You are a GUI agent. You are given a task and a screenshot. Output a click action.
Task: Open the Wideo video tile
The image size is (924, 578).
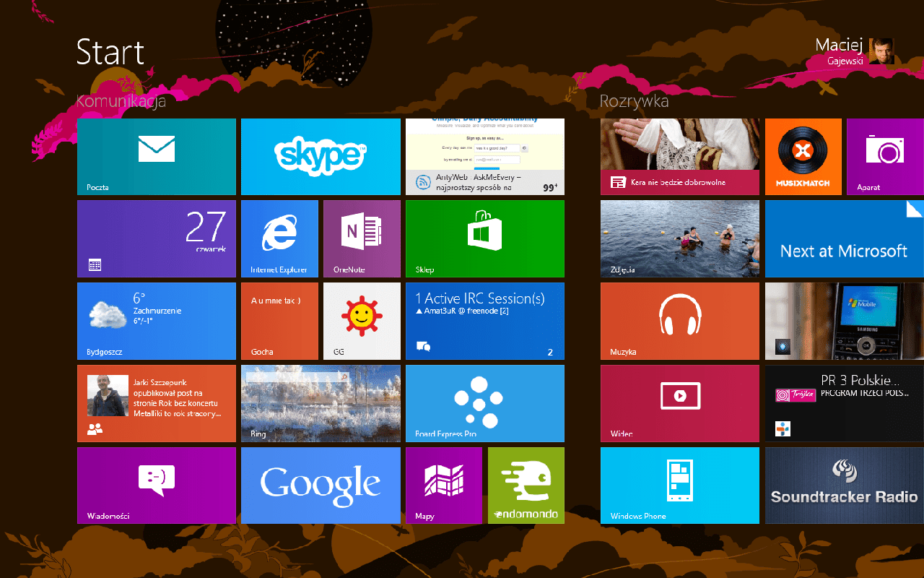680,404
